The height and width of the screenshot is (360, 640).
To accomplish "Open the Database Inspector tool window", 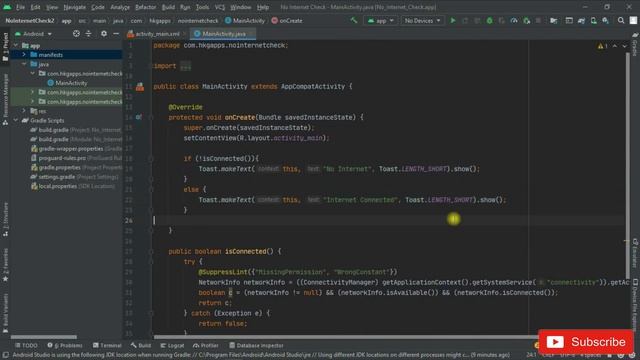I will (x=256, y=345).
